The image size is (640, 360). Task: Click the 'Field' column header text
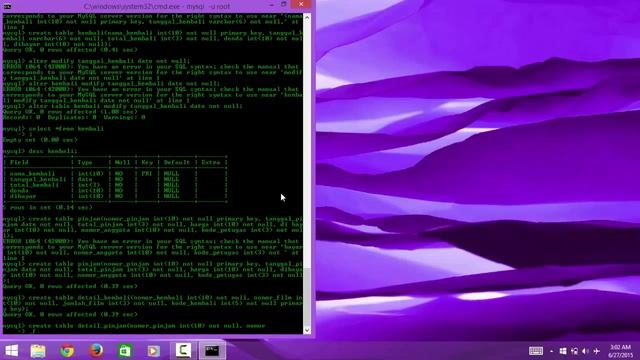click(x=19, y=162)
